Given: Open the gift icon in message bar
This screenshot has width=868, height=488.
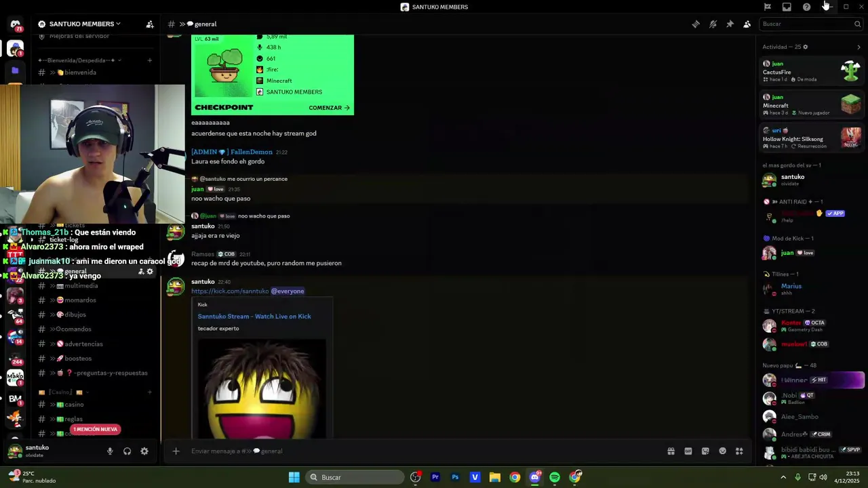Looking at the screenshot, I should tap(671, 451).
